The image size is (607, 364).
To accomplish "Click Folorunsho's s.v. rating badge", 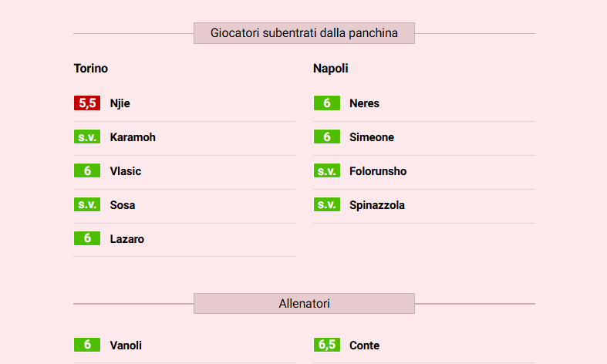I will [x=327, y=171].
